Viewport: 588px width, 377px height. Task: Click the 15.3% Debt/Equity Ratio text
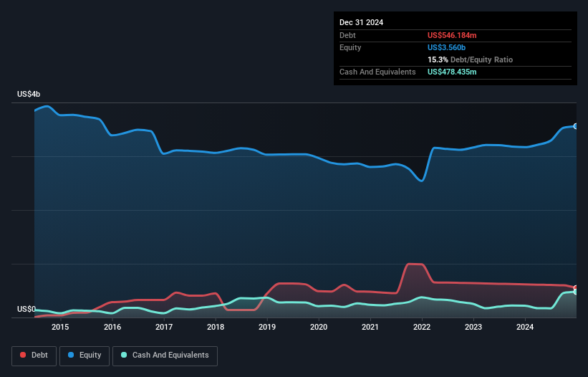(470, 59)
